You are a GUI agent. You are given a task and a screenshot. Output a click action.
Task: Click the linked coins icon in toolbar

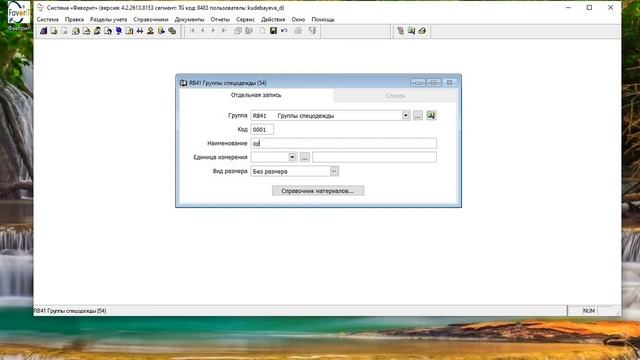point(172,31)
